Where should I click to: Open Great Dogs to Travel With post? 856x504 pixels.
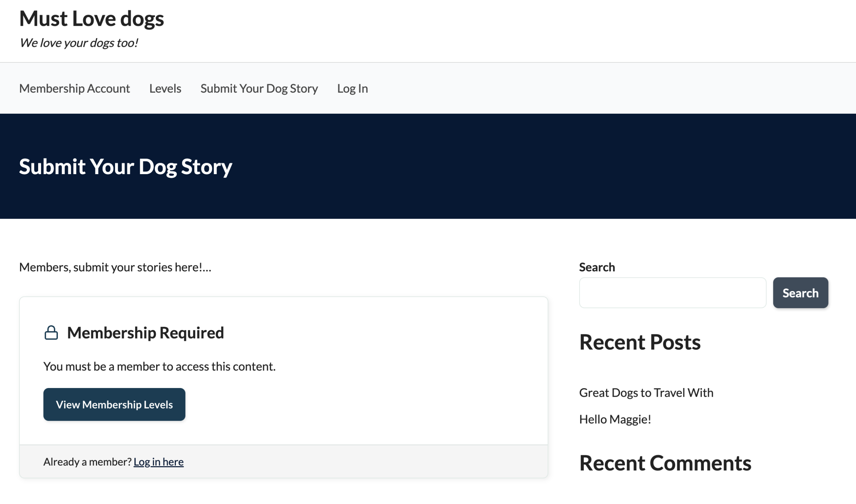646,393
